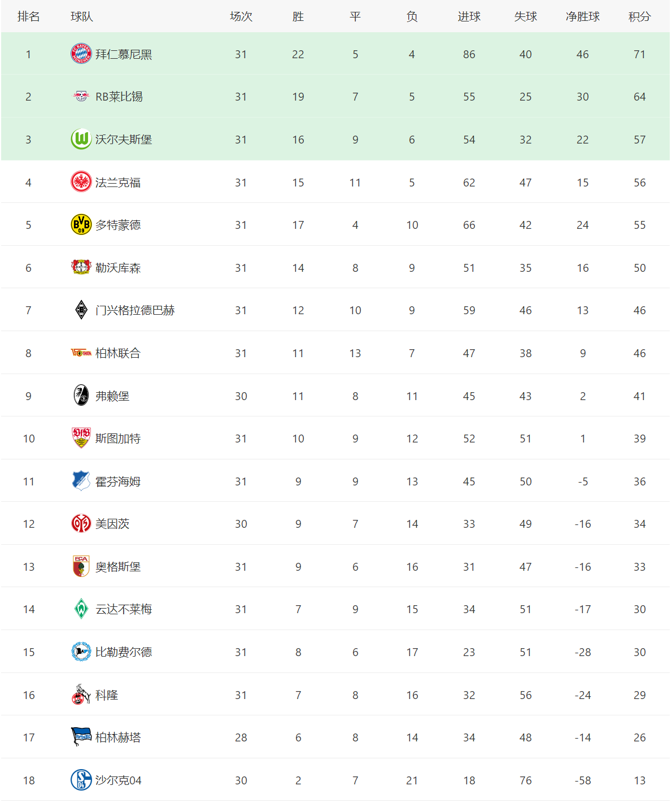Open the 多特蒙德 team link
The height and width of the screenshot is (803, 672).
[118, 225]
